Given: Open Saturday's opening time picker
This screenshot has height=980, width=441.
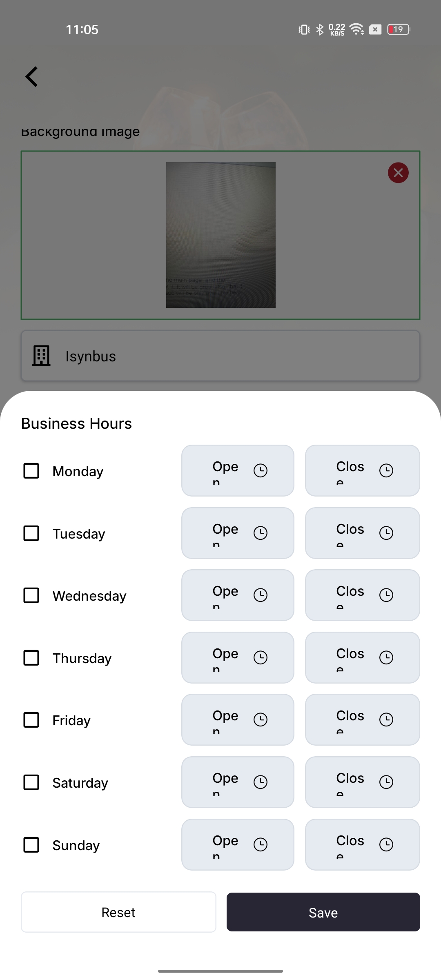Looking at the screenshot, I should coord(238,782).
